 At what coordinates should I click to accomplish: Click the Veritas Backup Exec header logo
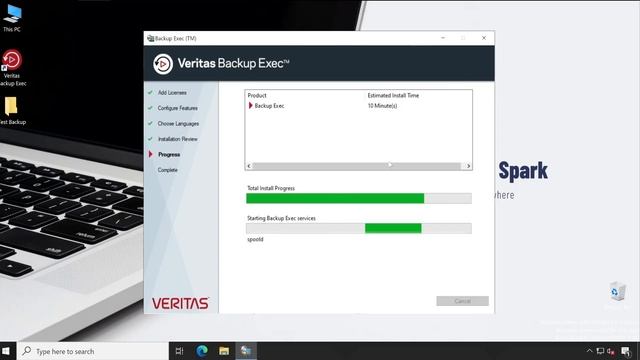163,64
